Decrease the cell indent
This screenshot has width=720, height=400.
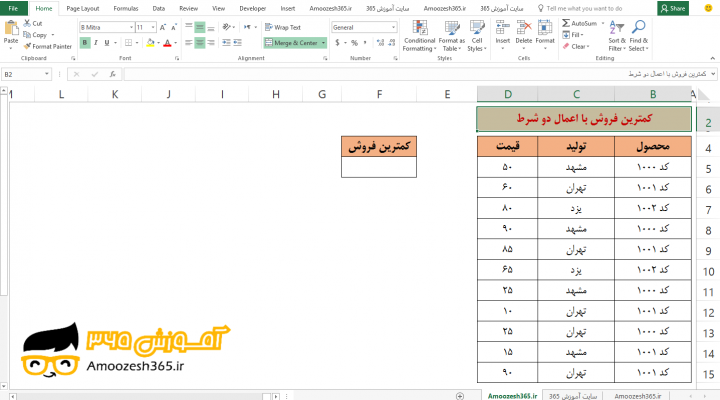pyautogui.click(x=226, y=43)
